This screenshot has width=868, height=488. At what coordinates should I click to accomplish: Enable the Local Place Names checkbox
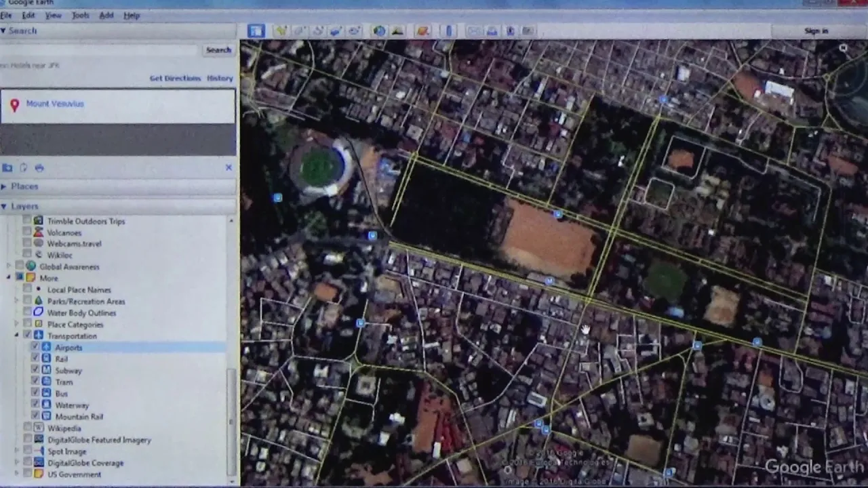(27, 289)
